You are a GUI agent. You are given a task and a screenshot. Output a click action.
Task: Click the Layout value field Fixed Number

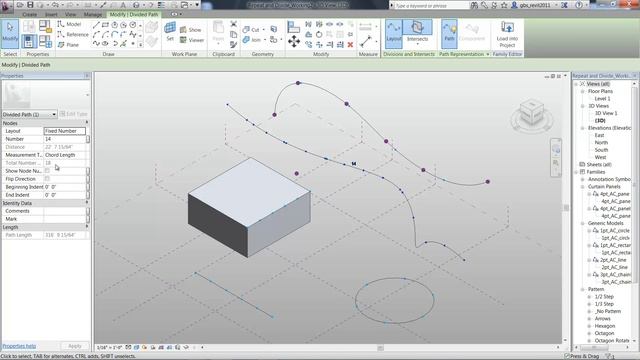click(x=64, y=131)
